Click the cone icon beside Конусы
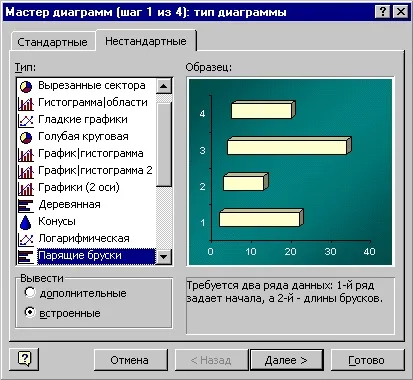The image size is (413, 380). tap(26, 222)
